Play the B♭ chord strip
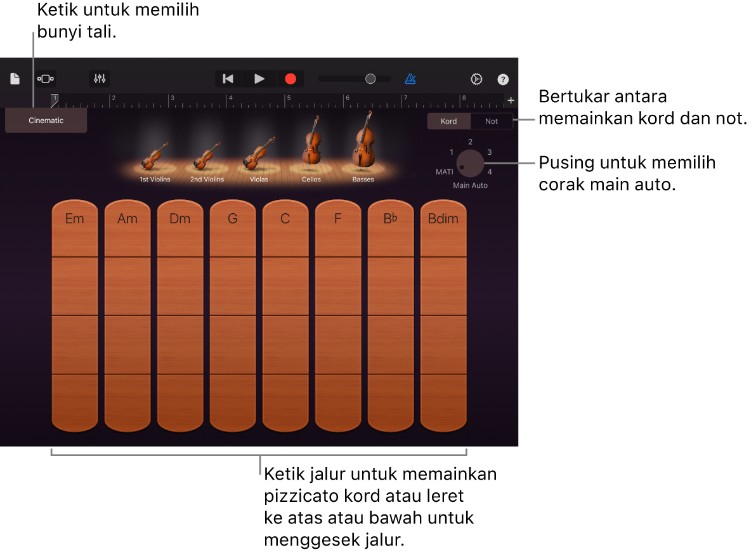 coord(391,315)
